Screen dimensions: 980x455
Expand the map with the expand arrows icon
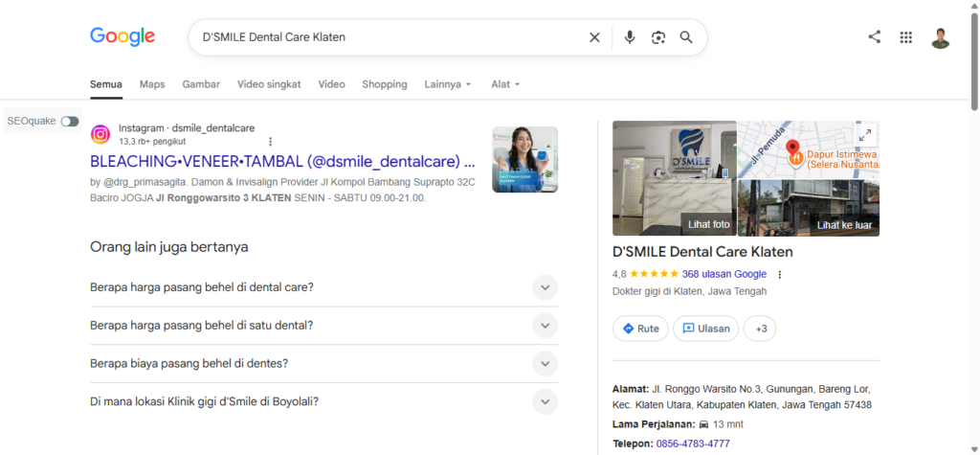click(865, 134)
